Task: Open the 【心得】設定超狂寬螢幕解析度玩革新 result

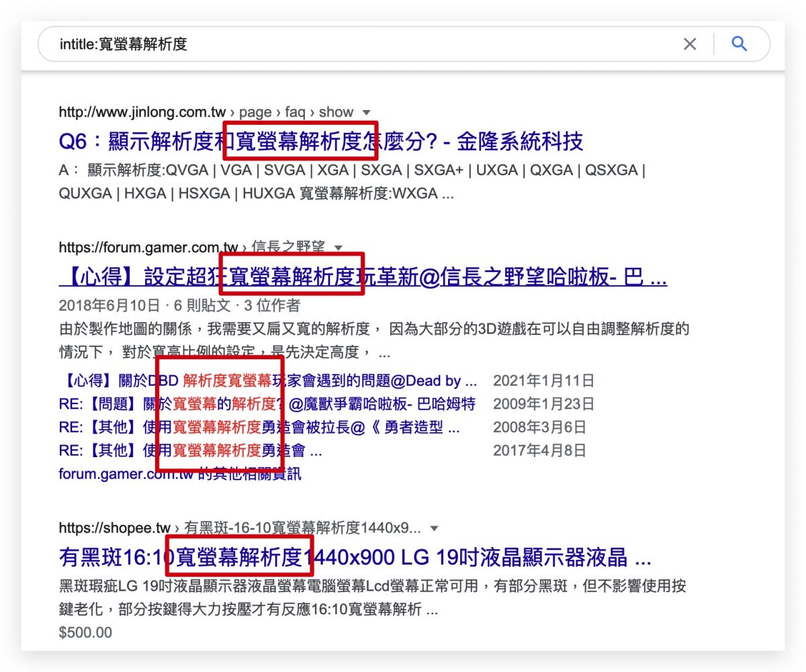Action: click(x=363, y=276)
